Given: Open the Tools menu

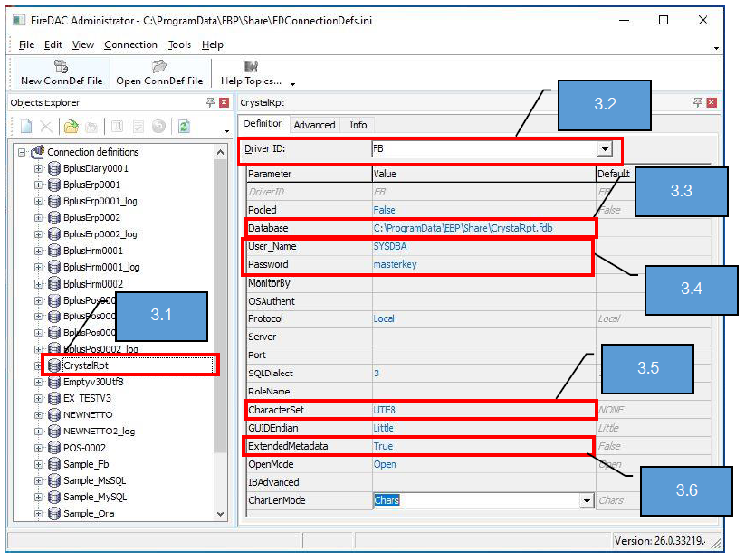Looking at the screenshot, I should (179, 44).
